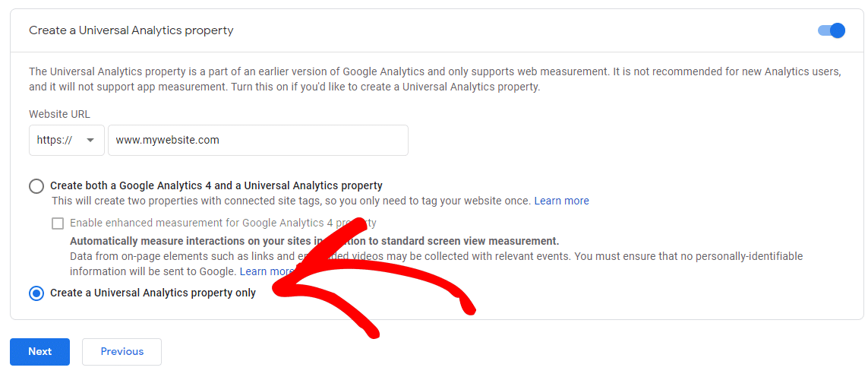
Task: Open the https:// protocol dropdown
Action: (x=66, y=141)
